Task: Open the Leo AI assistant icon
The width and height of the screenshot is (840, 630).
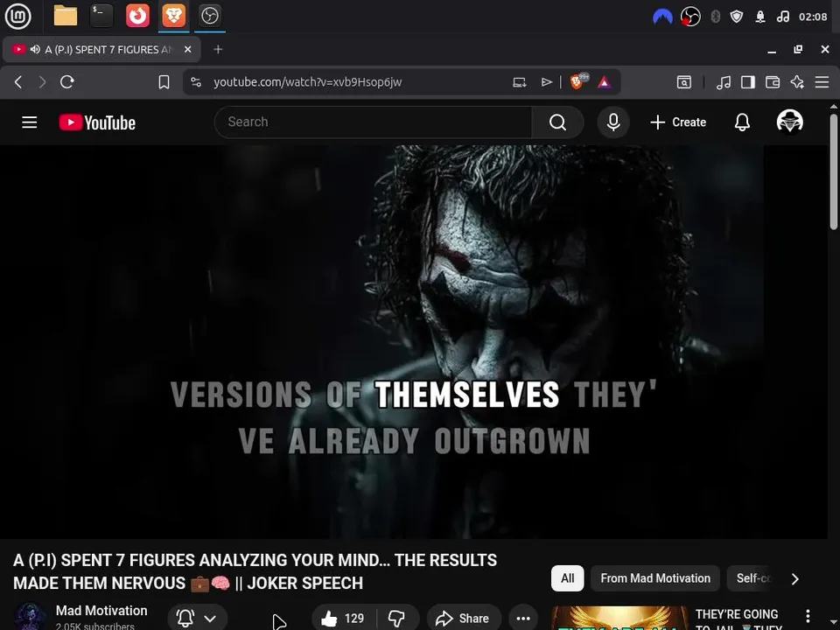Action: click(x=797, y=82)
